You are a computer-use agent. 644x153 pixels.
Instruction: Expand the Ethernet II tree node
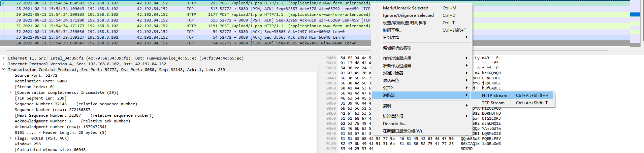pos(4,58)
